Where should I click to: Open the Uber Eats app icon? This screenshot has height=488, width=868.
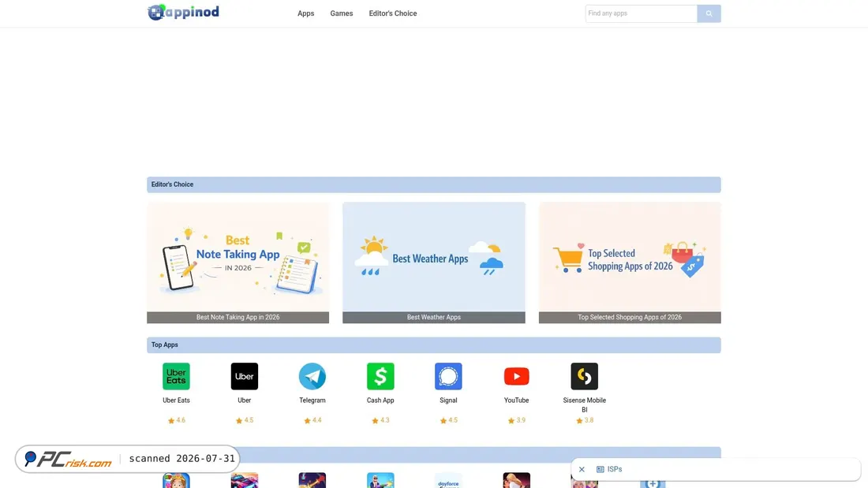176,376
